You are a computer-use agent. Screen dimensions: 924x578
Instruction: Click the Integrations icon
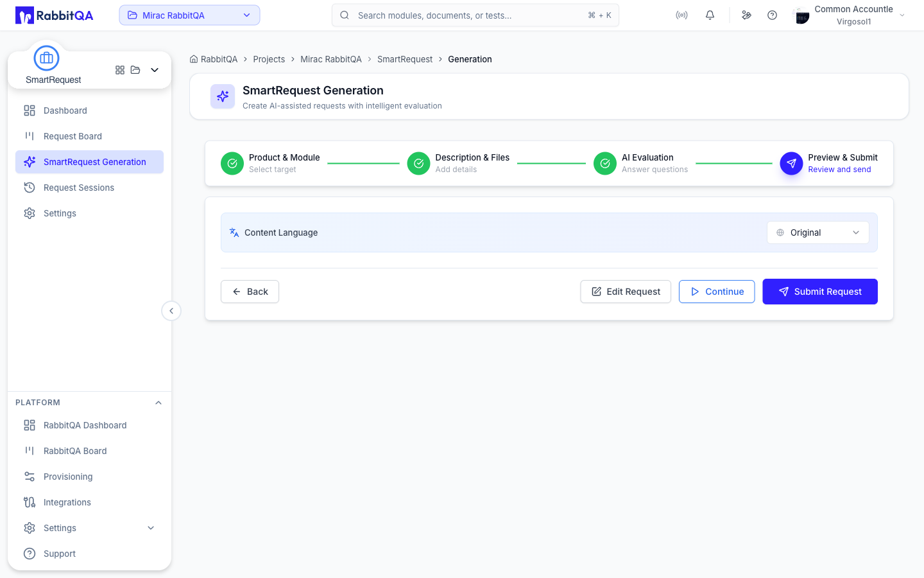click(x=30, y=502)
